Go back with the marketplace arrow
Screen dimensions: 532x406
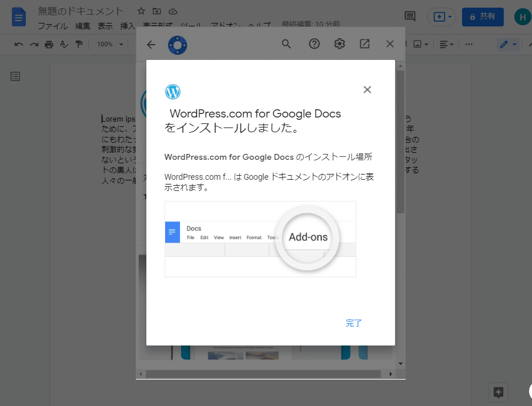(x=151, y=44)
